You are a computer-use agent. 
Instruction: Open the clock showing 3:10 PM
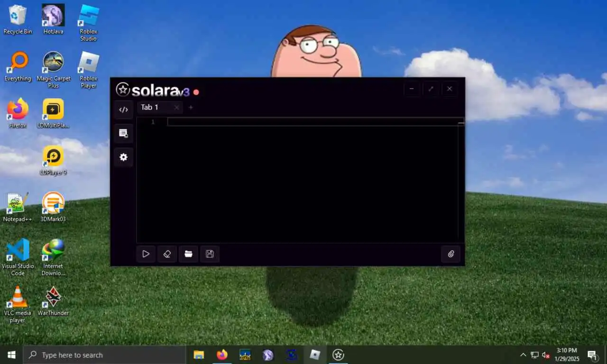click(x=567, y=355)
